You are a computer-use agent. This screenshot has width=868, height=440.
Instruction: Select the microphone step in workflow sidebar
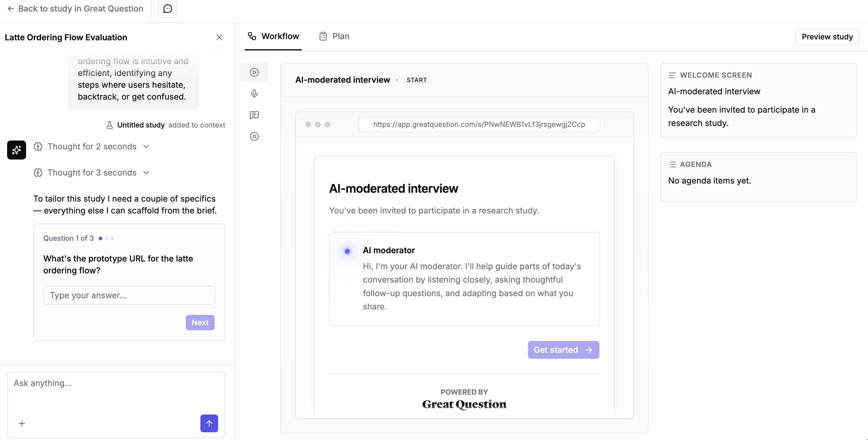[254, 94]
